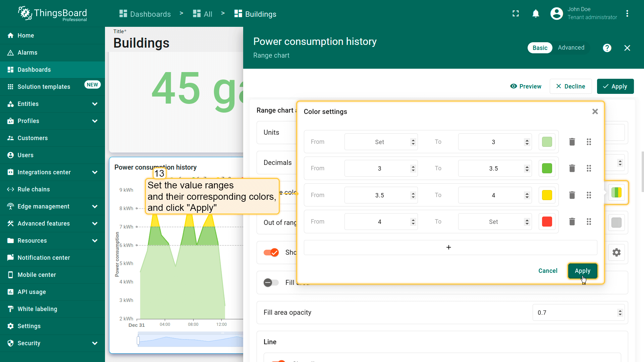
Task: Open user menu three dots icon
Action: pos(627,13)
